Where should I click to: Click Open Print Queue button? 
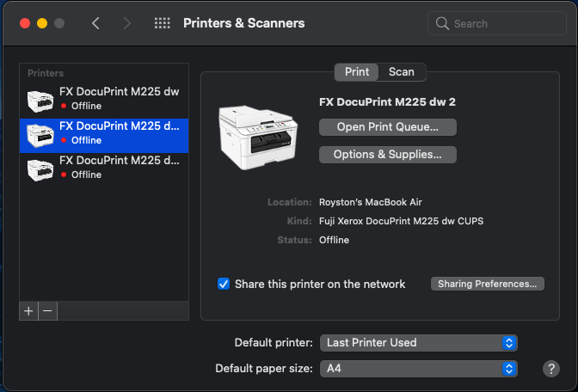[387, 127]
